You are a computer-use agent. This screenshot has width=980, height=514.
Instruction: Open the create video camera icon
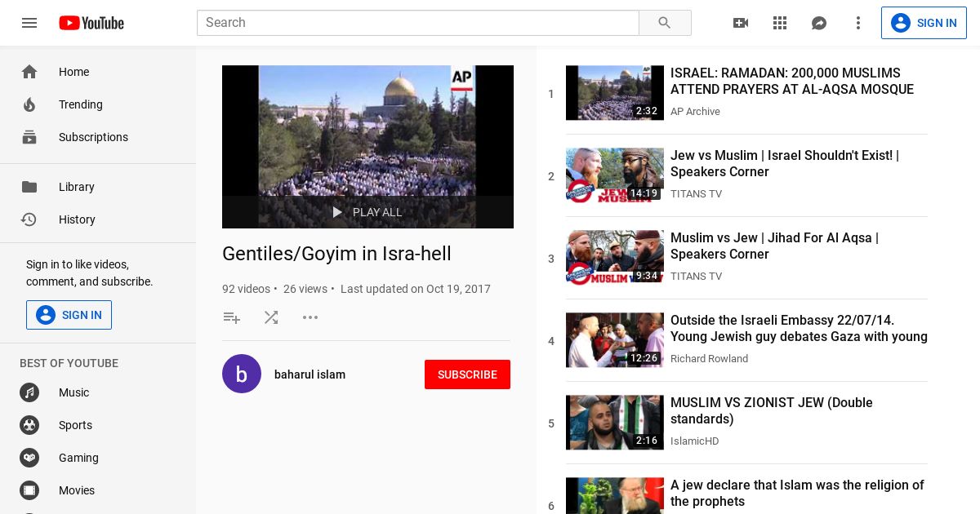click(741, 23)
